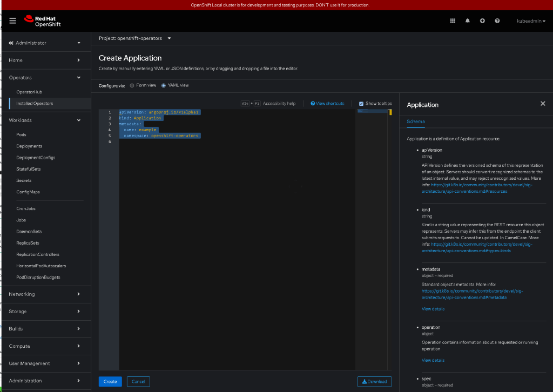Viewport: 553px width, 392px height.
Task: Open ReplicationControllers page
Action: point(38,254)
